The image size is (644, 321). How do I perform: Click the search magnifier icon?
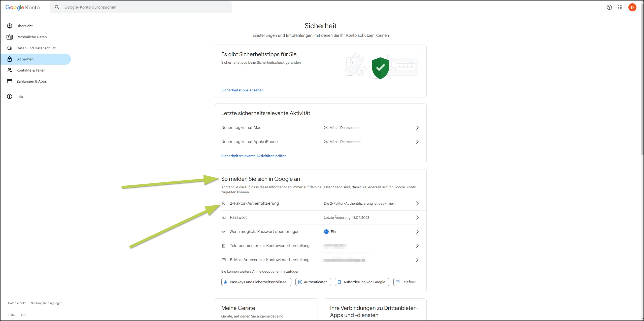tap(57, 7)
